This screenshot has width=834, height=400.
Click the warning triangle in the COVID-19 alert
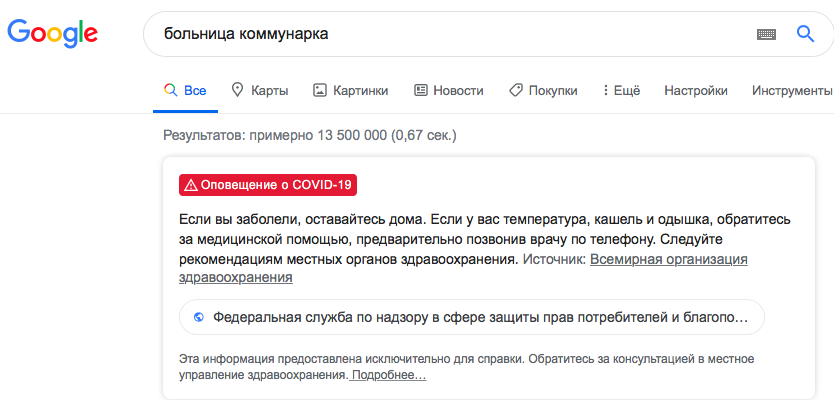point(190,185)
